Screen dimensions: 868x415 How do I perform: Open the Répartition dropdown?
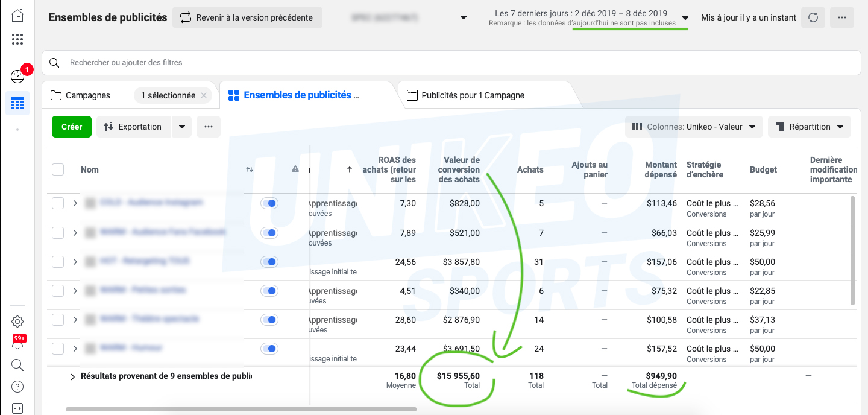810,127
